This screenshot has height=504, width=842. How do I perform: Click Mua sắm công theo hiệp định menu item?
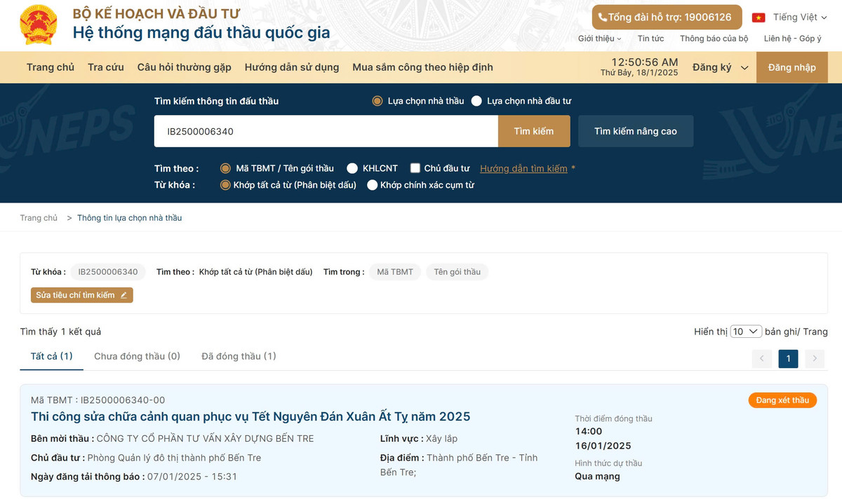pos(422,67)
